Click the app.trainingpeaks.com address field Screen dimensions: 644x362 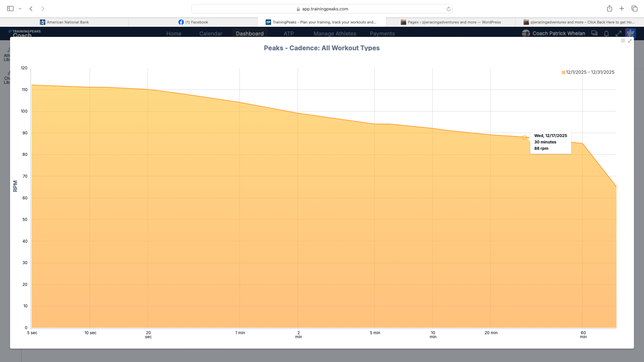click(x=322, y=9)
